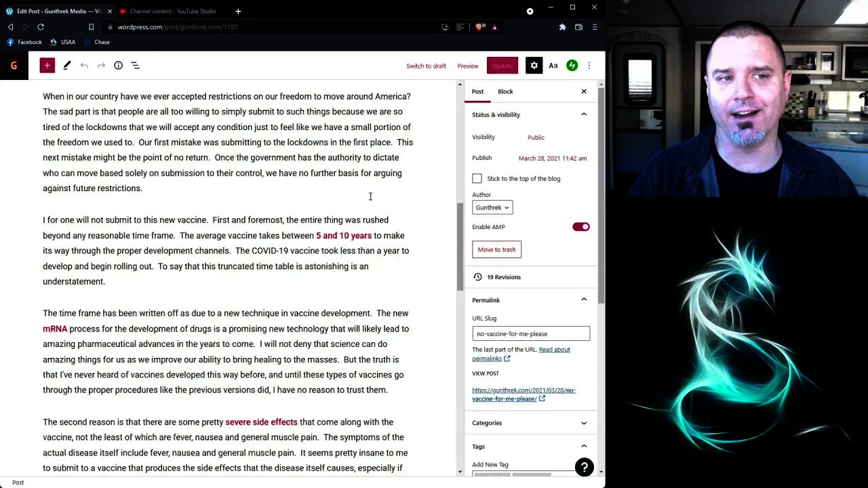Edit the publish date March 28, 2021
The width and height of the screenshot is (868, 488).
(x=553, y=159)
